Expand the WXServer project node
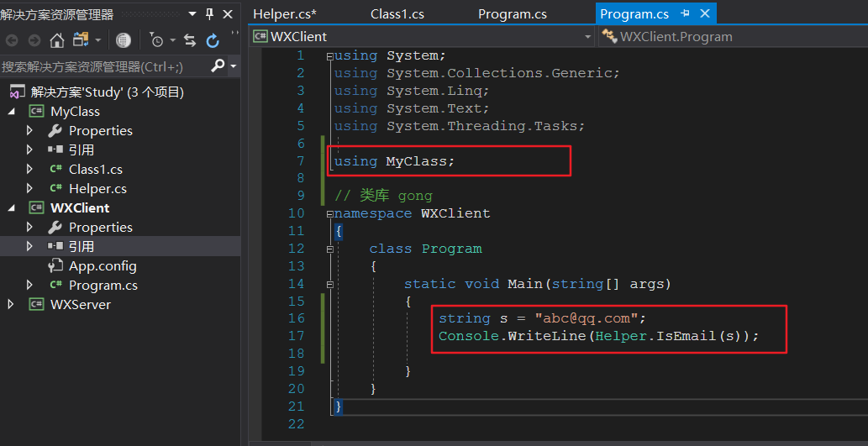 (x=11, y=305)
